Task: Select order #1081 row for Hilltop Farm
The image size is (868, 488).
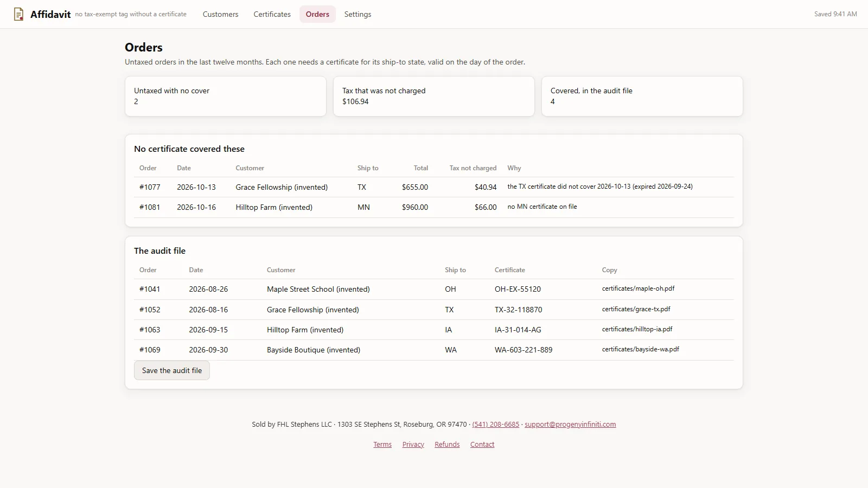Action: (x=434, y=208)
